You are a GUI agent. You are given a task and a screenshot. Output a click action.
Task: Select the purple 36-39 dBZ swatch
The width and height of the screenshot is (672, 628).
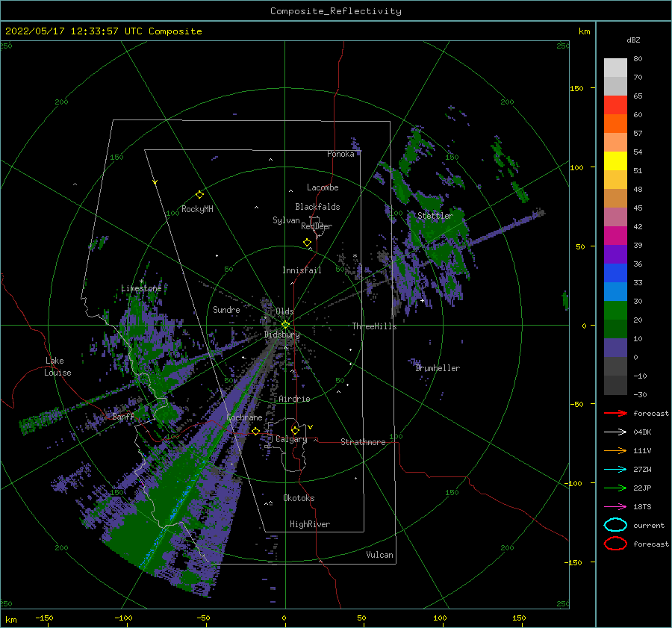coord(615,255)
